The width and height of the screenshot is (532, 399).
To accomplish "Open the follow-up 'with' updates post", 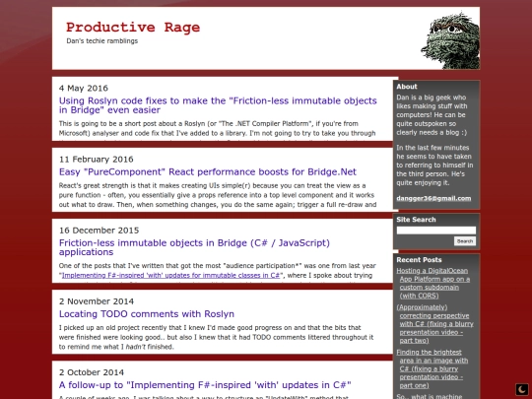I will pos(205,385).
